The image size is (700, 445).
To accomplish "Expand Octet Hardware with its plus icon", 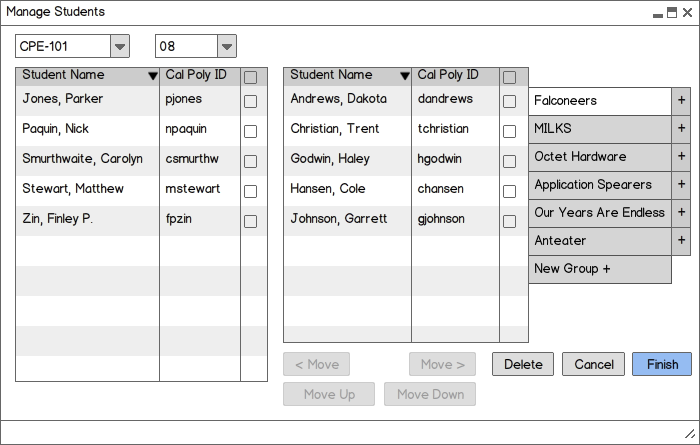I will pos(681,156).
